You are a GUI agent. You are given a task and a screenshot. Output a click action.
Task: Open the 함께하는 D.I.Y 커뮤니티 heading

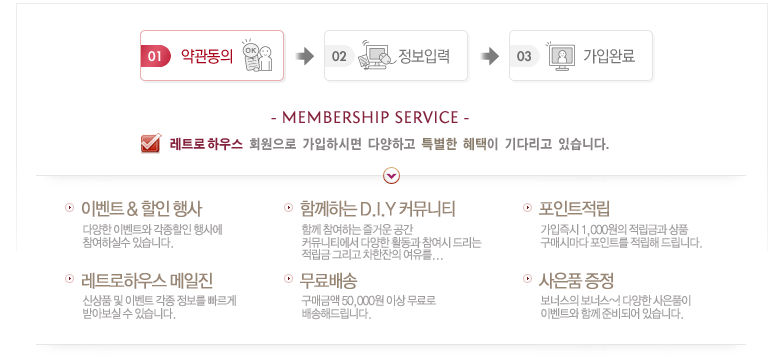378,209
